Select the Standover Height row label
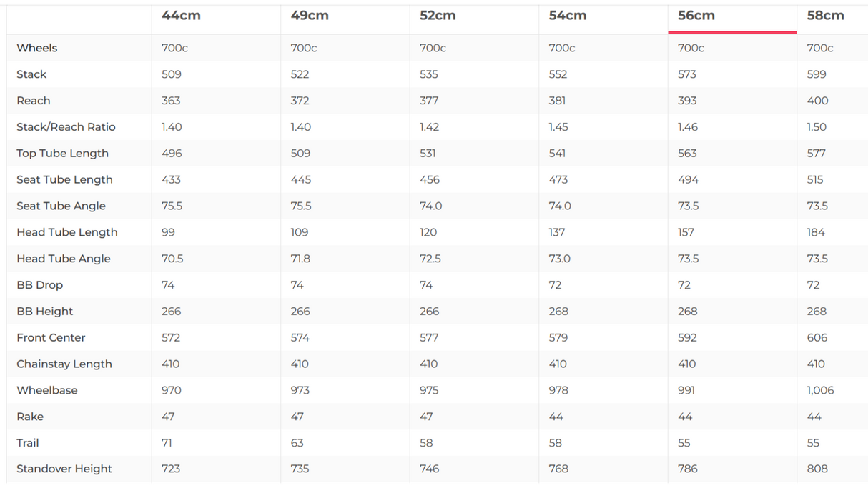The width and height of the screenshot is (868, 488). coord(64,469)
